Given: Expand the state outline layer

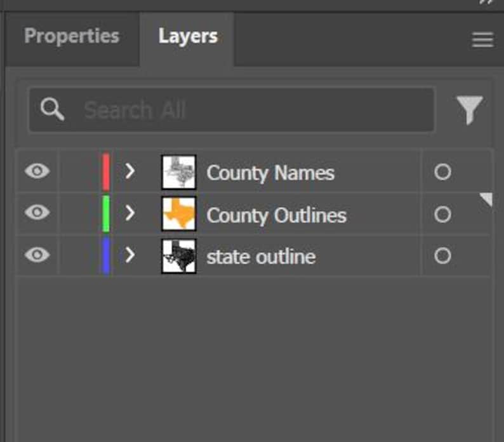Looking at the screenshot, I should click(x=130, y=255).
